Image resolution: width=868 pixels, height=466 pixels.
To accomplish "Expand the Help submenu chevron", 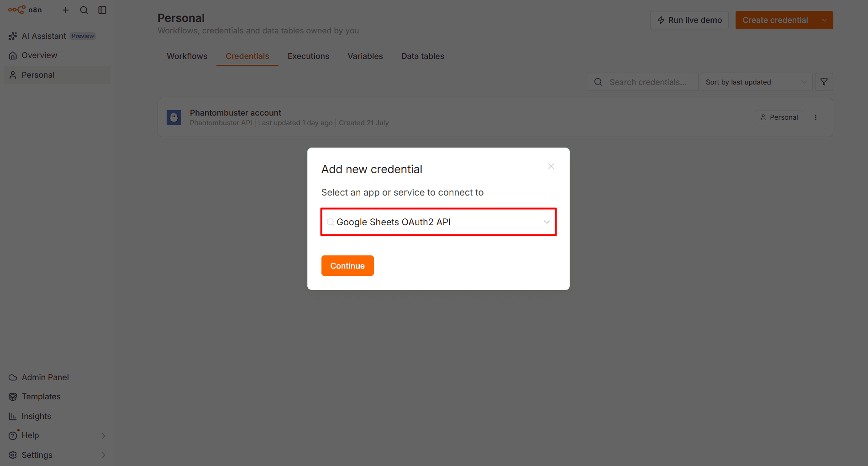I will (x=104, y=435).
